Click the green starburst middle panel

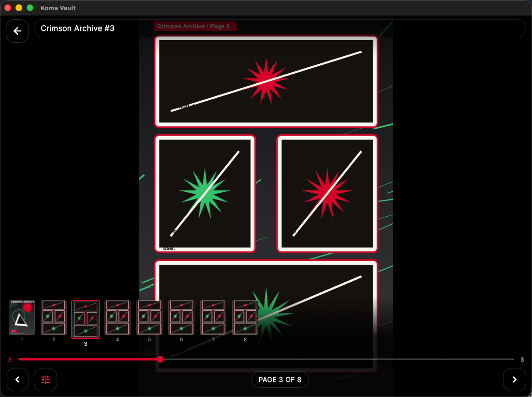pyautogui.click(x=205, y=194)
